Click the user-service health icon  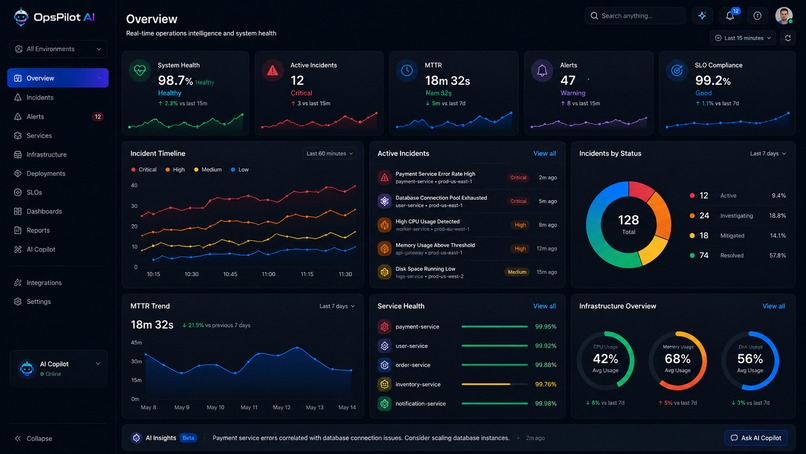tap(384, 346)
